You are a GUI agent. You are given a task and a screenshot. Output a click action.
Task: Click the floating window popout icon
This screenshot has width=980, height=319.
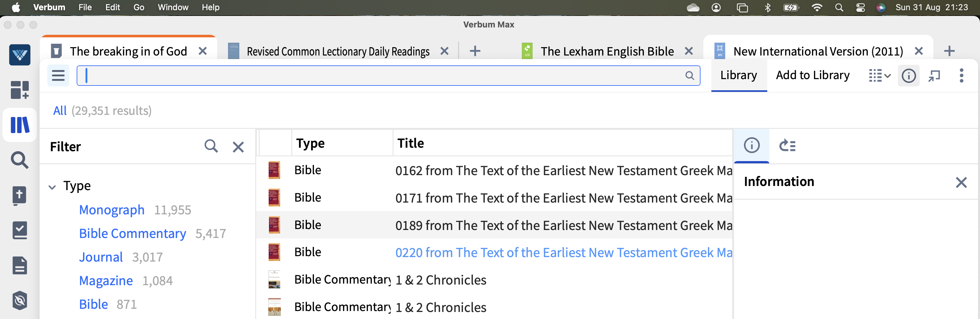point(934,76)
